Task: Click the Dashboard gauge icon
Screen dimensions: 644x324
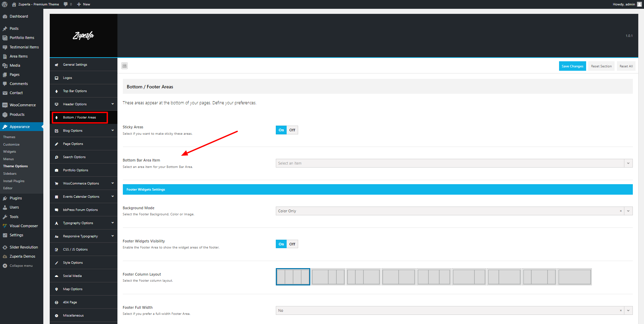Action: [x=5, y=16]
